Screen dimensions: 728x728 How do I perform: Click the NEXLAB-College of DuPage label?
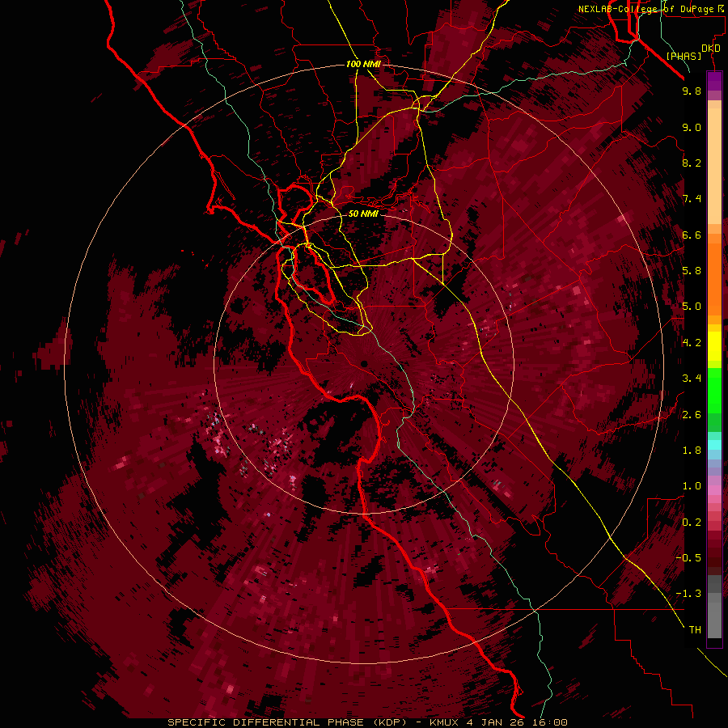(647, 9)
